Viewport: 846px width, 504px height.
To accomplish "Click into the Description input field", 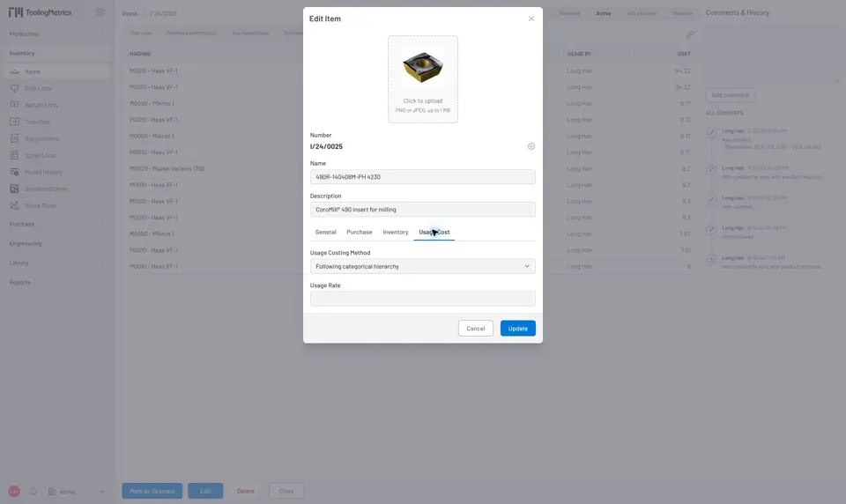I will pyautogui.click(x=422, y=210).
